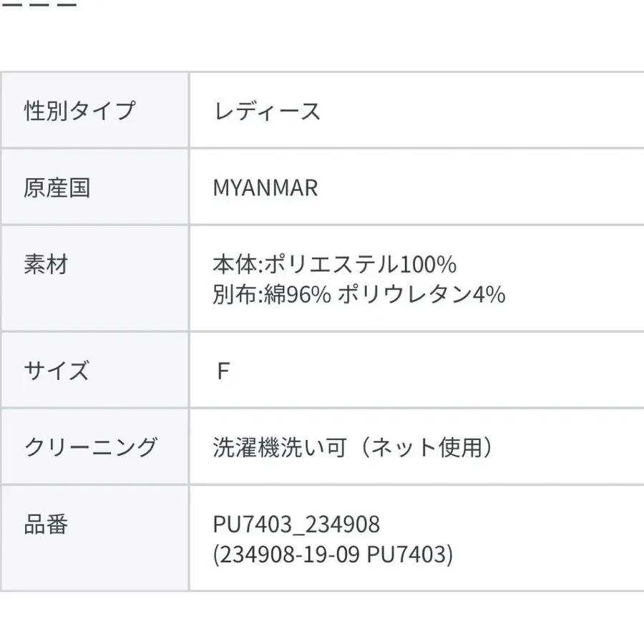The height and width of the screenshot is (644, 644).
Task: Click the クリーニング label cell
Action: (95, 447)
